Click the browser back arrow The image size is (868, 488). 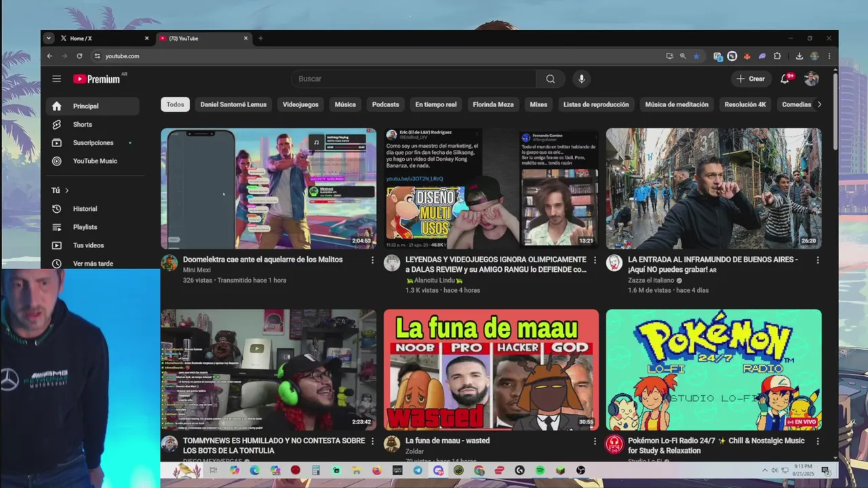pyautogui.click(x=50, y=56)
